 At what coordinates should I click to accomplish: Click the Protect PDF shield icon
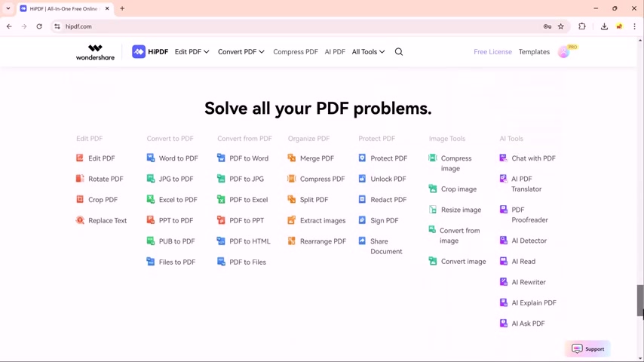coord(362,158)
